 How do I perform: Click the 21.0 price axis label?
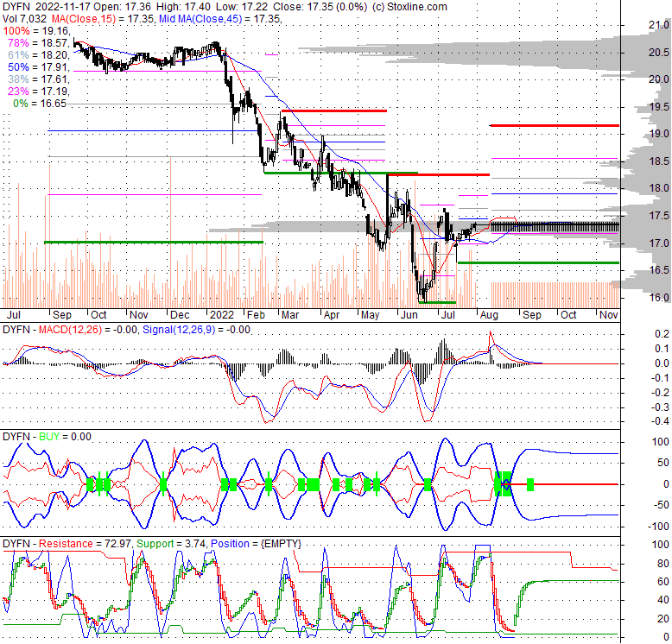pos(658,25)
